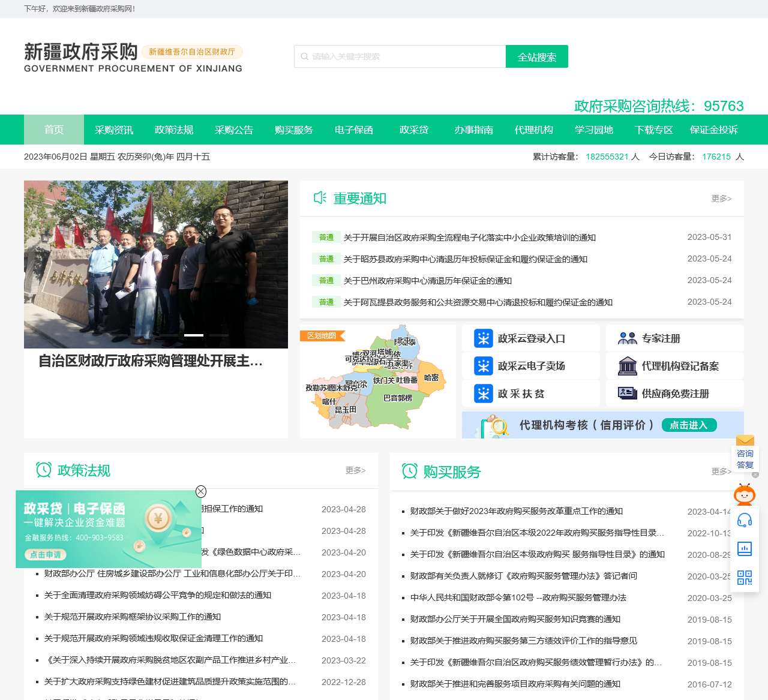Open the 采购资讯 dropdown menu
The height and width of the screenshot is (700, 768).
click(114, 130)
